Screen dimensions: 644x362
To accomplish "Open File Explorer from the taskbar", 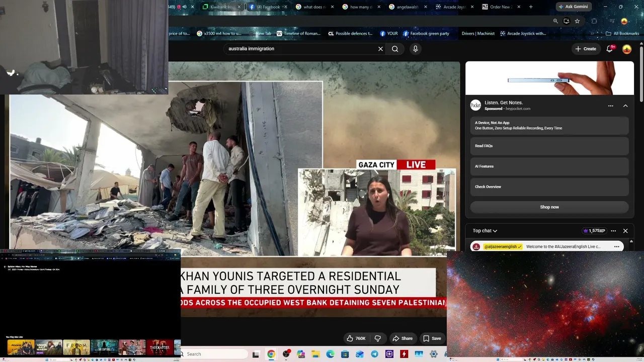I will (315, 354).
